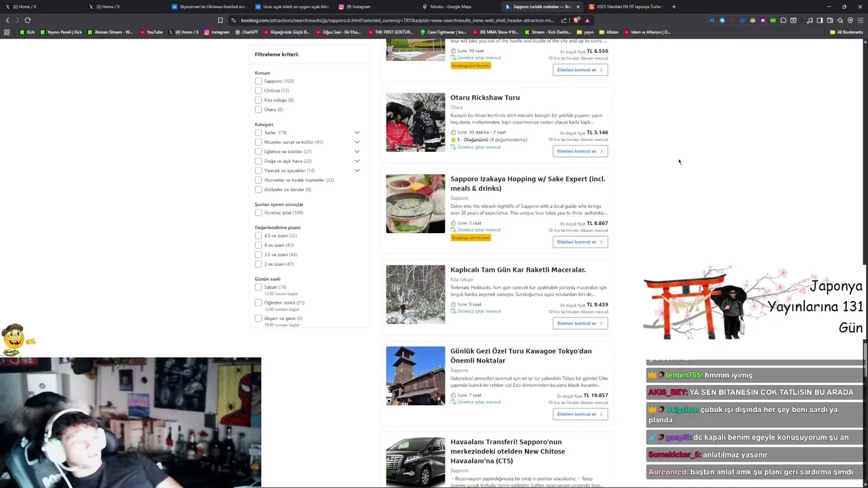The image size is (868, 488).
Task: Open the browser hamburger menu
Action: 861,20
